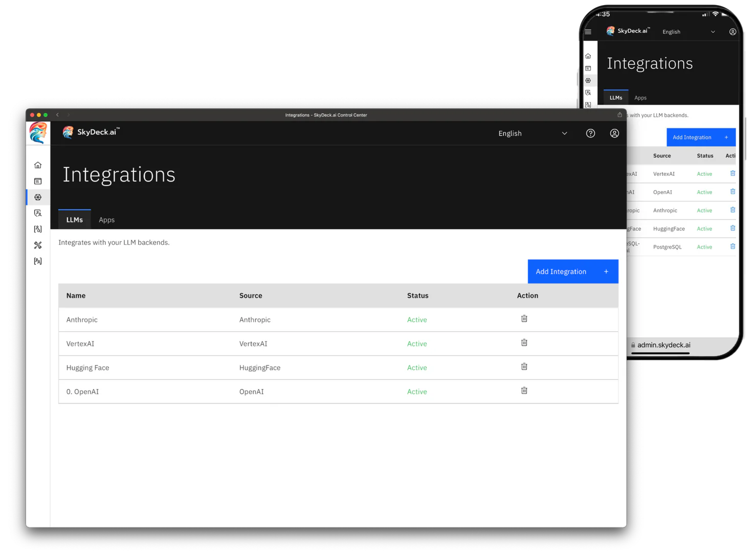Click the browser back arrow
The width and height of the screenshot is (756, 552).
tap(57, 115)
